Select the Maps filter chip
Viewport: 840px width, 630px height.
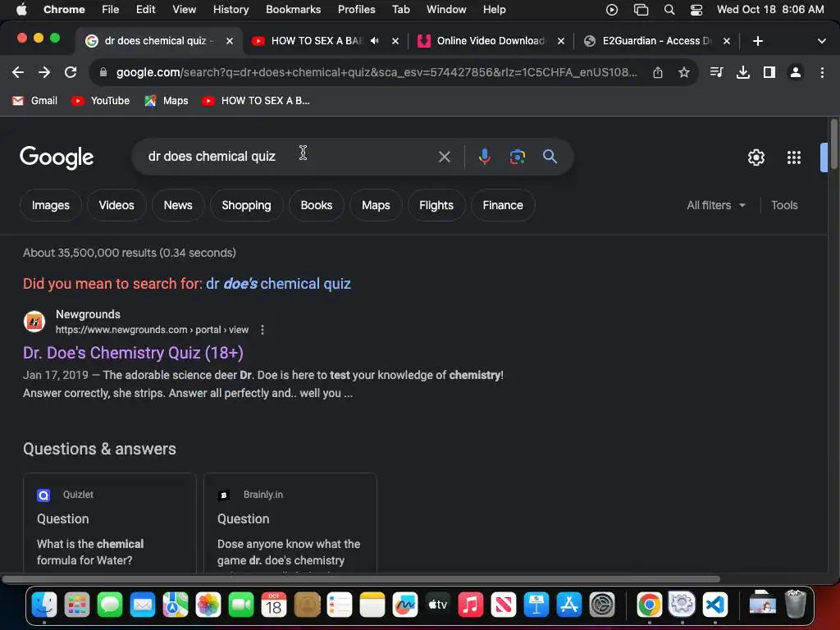376,205
